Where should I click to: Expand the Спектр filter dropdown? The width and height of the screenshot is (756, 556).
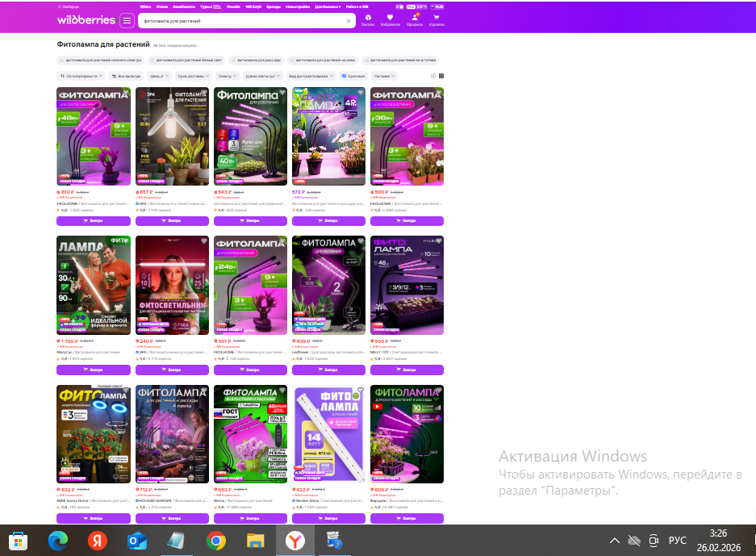(227, 76)
